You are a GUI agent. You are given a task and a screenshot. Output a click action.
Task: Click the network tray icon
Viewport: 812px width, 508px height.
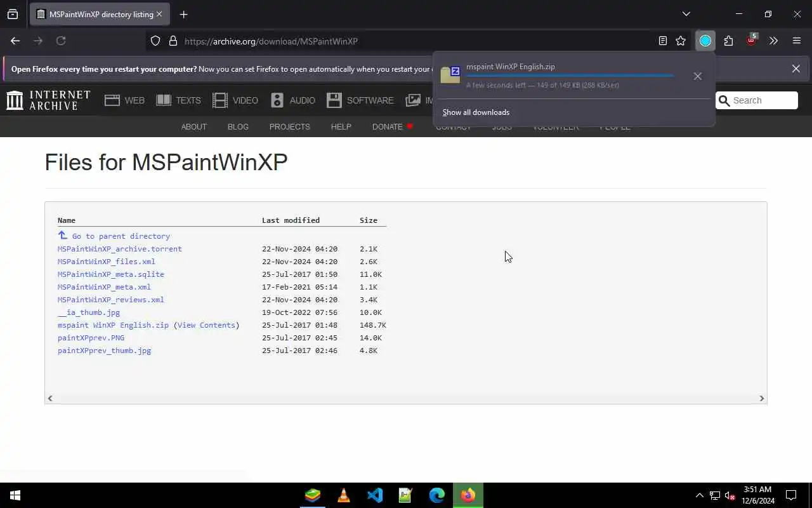coord(715,495)
